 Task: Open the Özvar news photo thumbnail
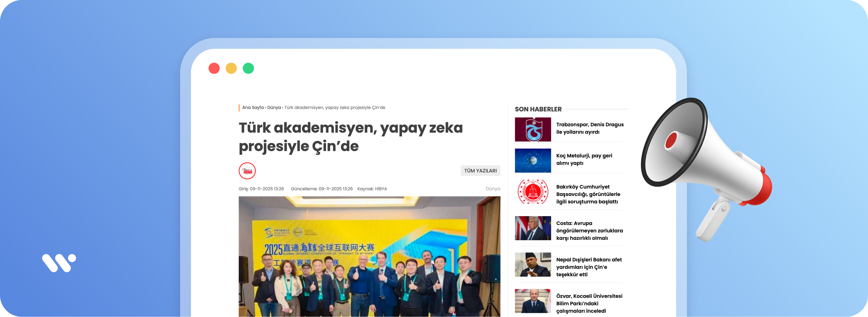point(533,301)
